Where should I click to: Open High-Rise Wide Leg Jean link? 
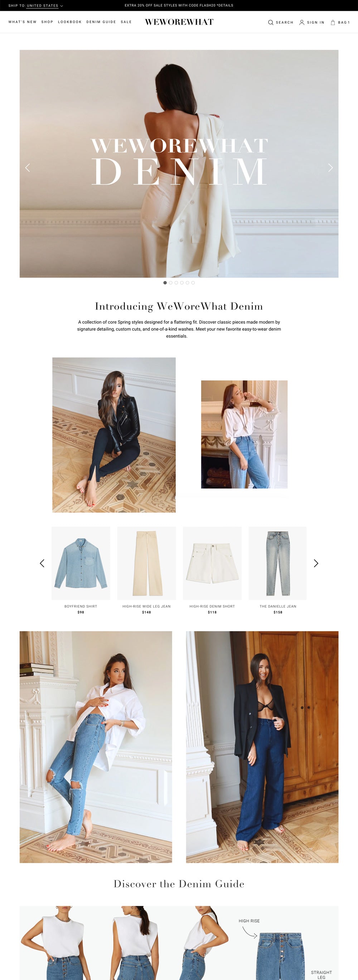point(146,606)
